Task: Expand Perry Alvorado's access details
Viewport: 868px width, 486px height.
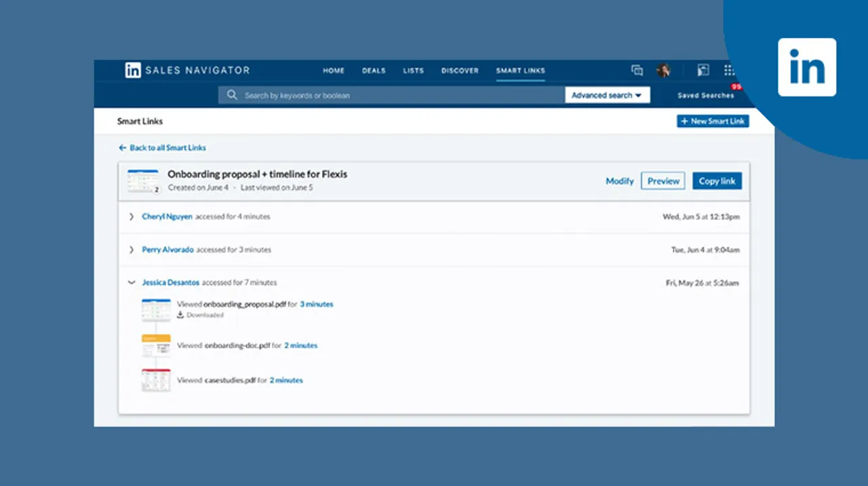Action: coord(132,250)
